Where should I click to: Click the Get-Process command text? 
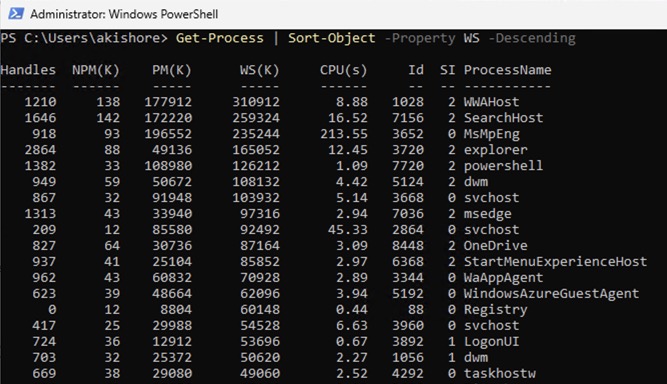click(219, 38)
